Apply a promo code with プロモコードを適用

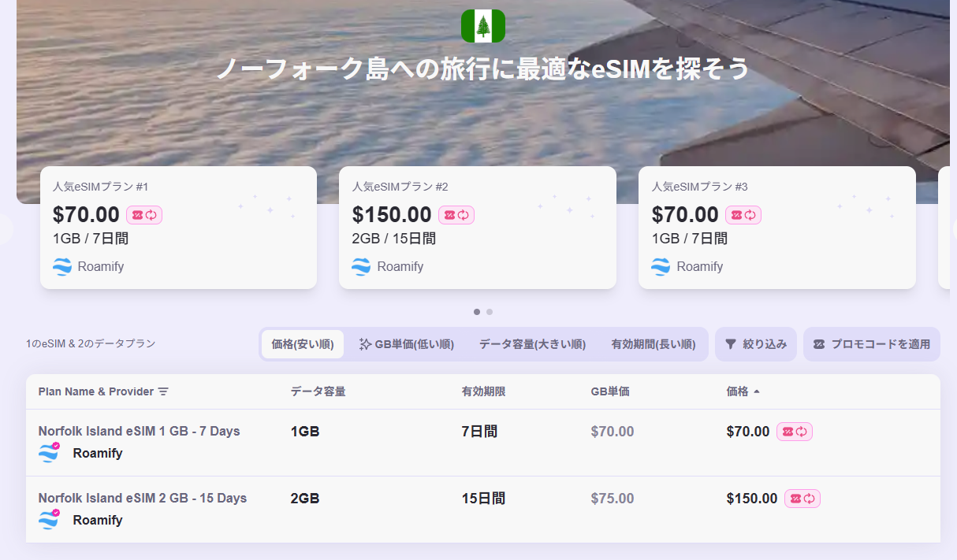872,344
